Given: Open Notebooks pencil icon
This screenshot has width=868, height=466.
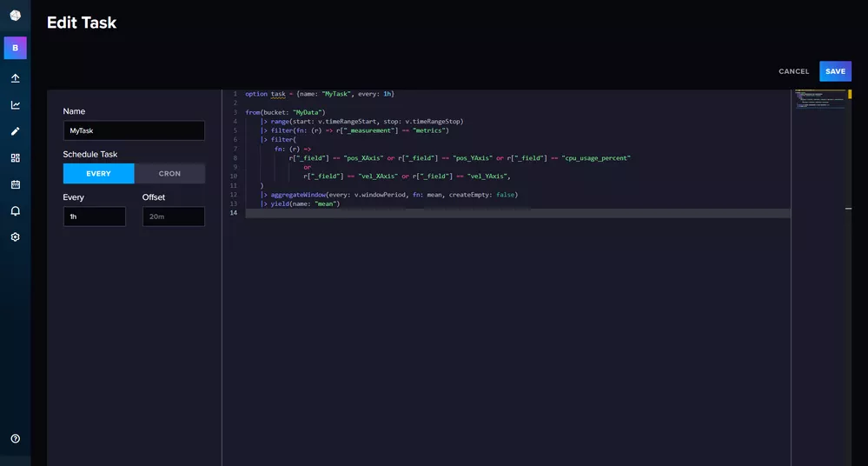Looking at the screenshot, I should click(x=15, y=131).
